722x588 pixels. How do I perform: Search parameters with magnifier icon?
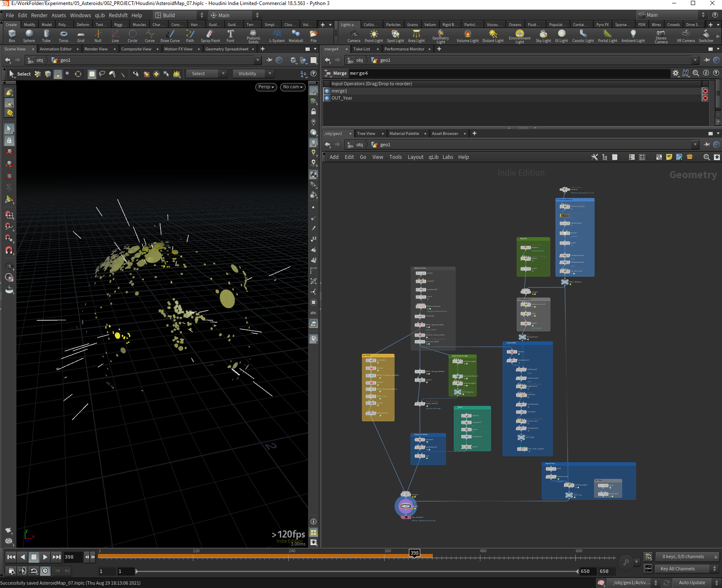pyautogui.click(x=696, y=73)
